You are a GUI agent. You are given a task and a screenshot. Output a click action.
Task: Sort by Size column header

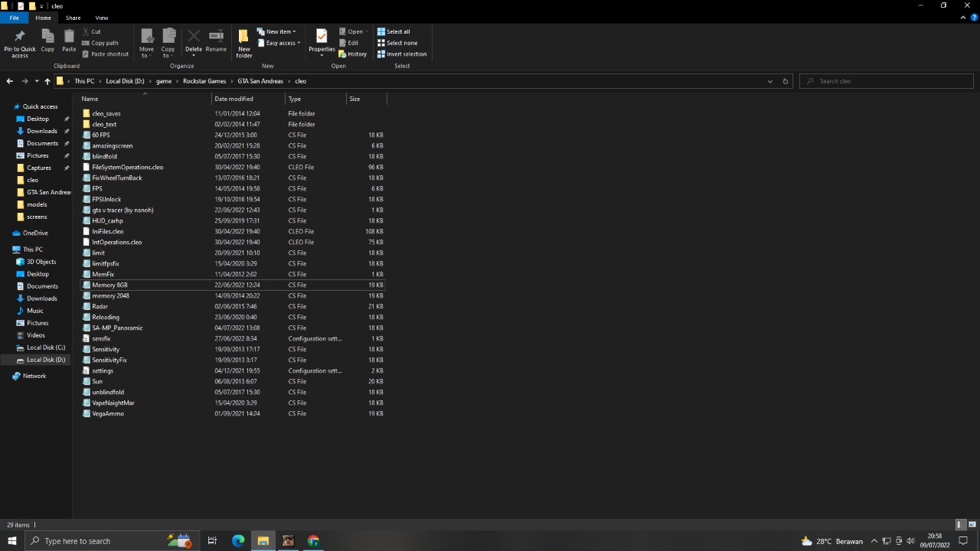tap(354, 99)
